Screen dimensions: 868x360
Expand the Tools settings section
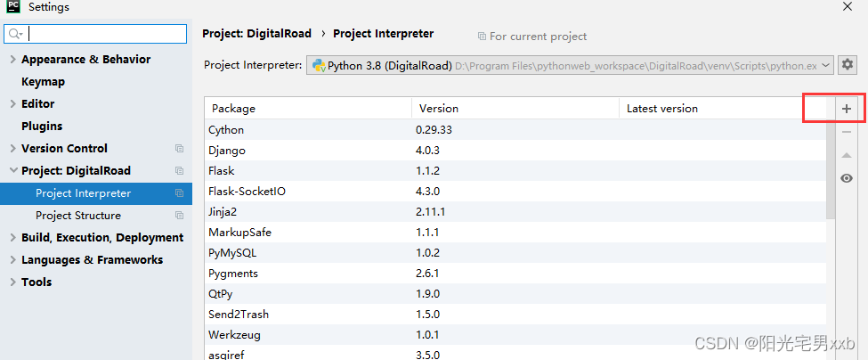coord(12,282)
